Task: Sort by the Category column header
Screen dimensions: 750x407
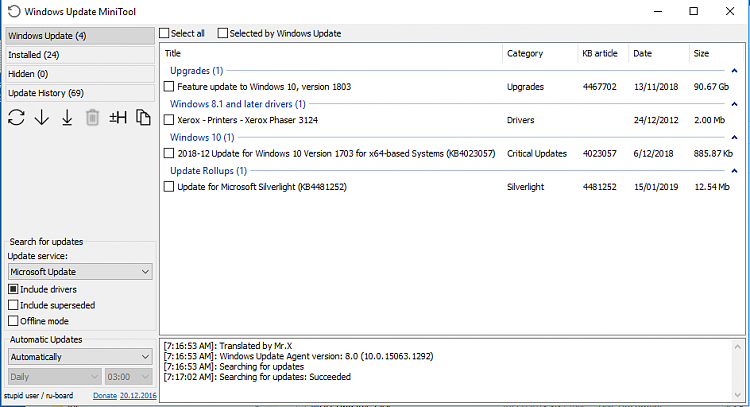Action: pos(540,54)
